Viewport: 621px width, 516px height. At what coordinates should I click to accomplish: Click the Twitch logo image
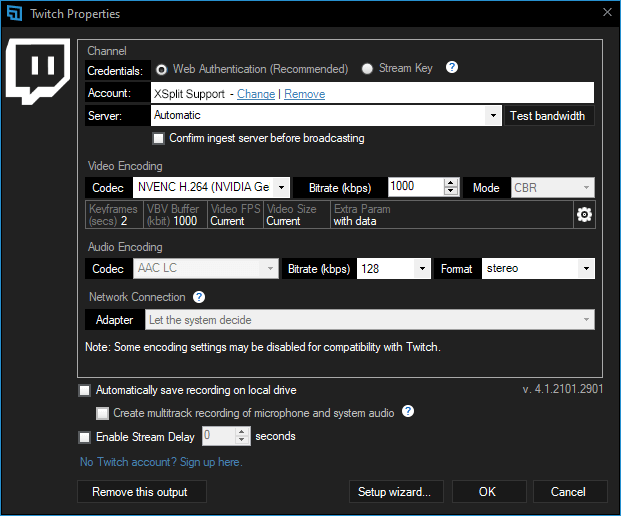click(x=38, y=71)
